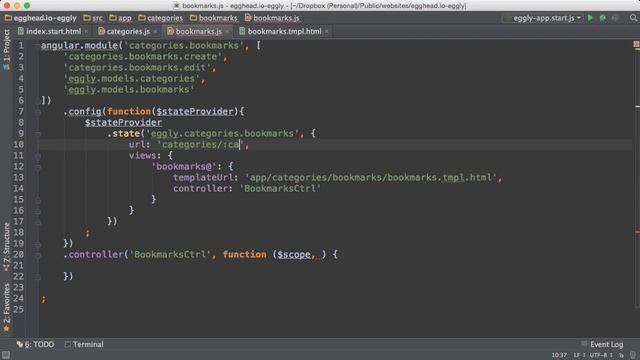
Task: Click the fold end marker on line 17
Action: pos(38,222)
